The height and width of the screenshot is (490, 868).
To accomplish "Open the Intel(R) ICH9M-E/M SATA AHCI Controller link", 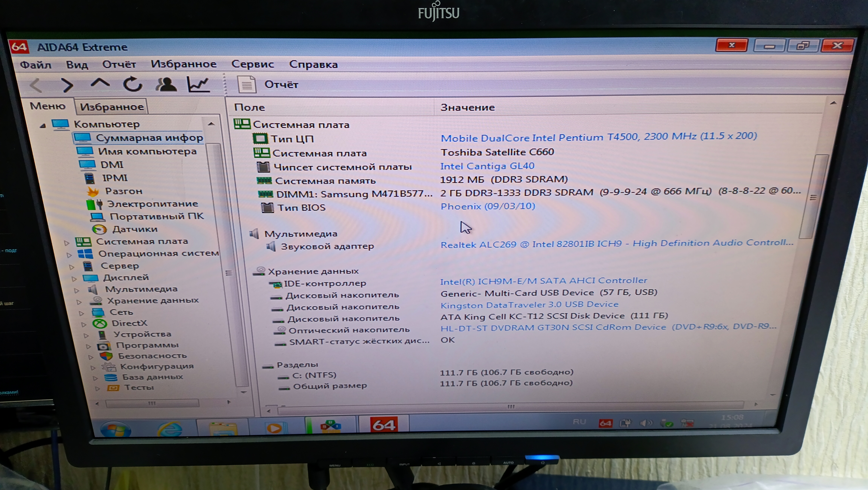I will pos(543,281).
